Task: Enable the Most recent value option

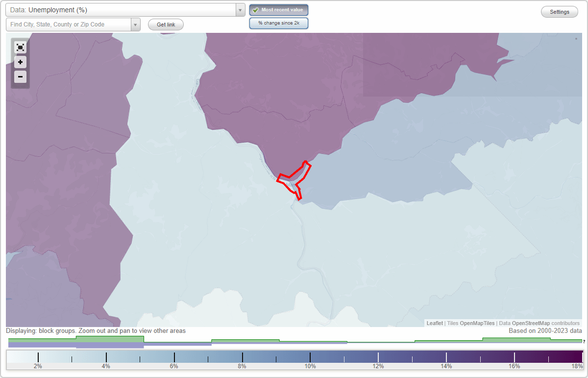Action: pyautogui.click(x=278, y=10)
